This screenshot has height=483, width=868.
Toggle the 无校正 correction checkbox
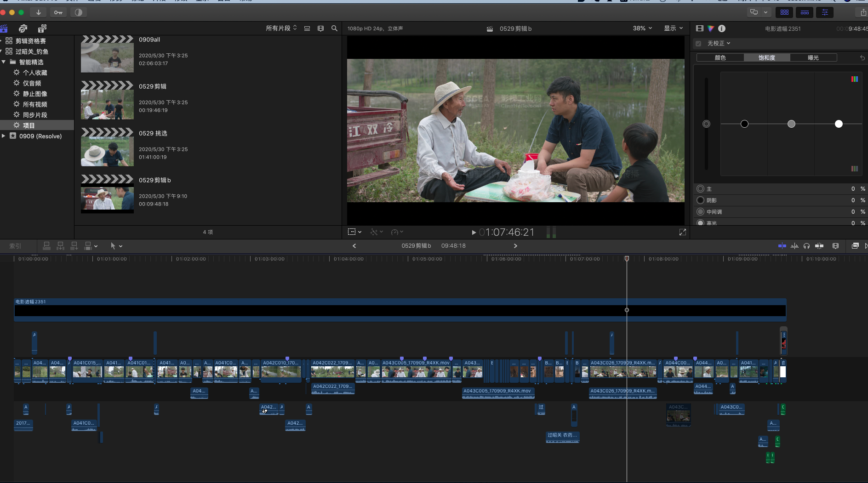(699, 43)
